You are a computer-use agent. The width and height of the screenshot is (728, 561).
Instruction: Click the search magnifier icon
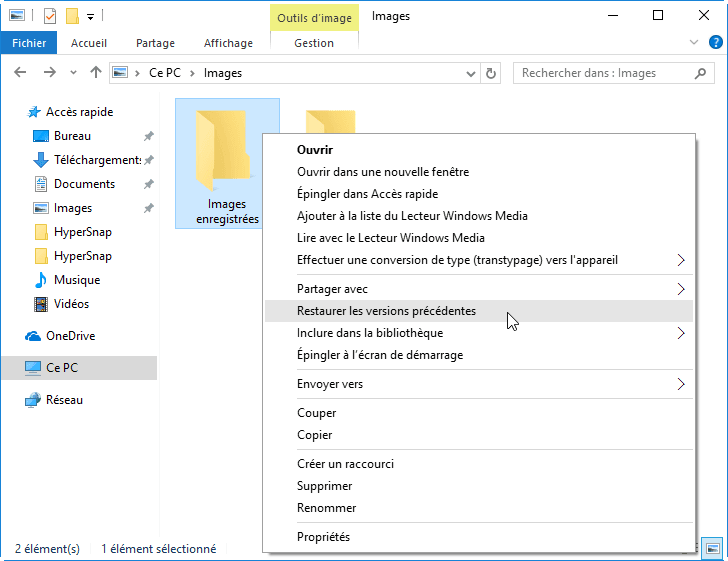(x=704, y=73)
